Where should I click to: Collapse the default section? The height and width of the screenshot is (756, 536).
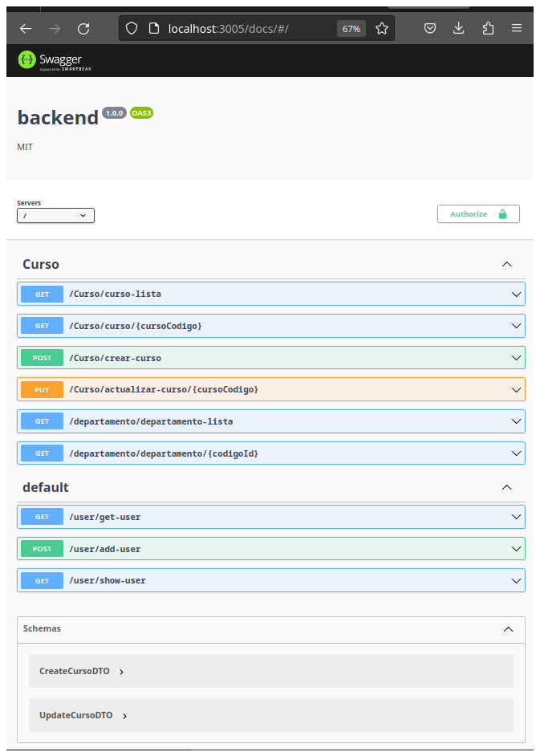[506, 487]
